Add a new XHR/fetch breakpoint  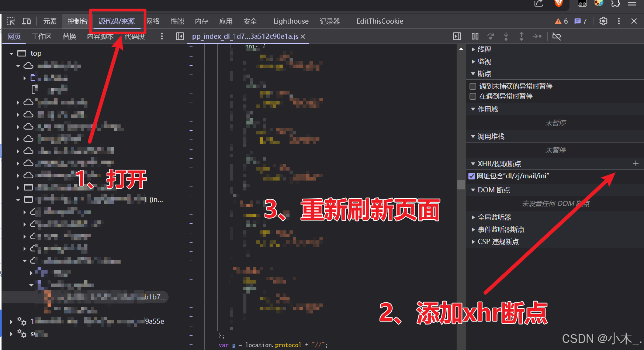tap(636, 163)
